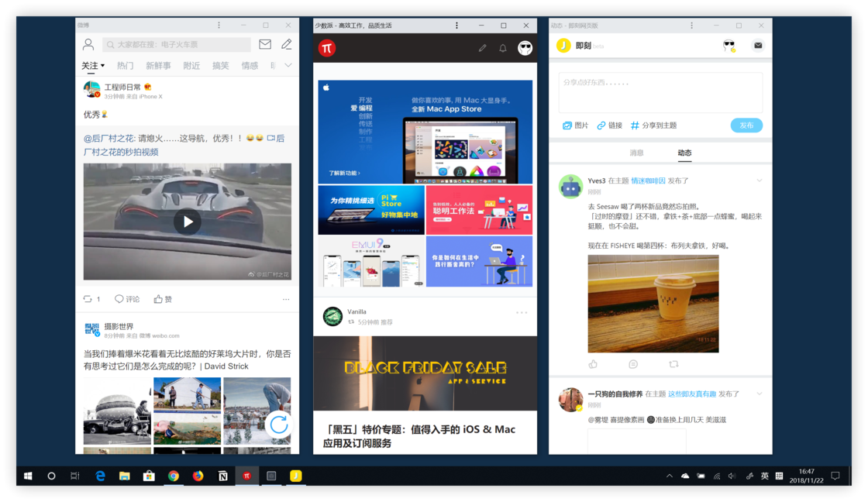The image size is (868, 502).
Task: Show hidden system tray icons
Action: [x=670, y=476]
